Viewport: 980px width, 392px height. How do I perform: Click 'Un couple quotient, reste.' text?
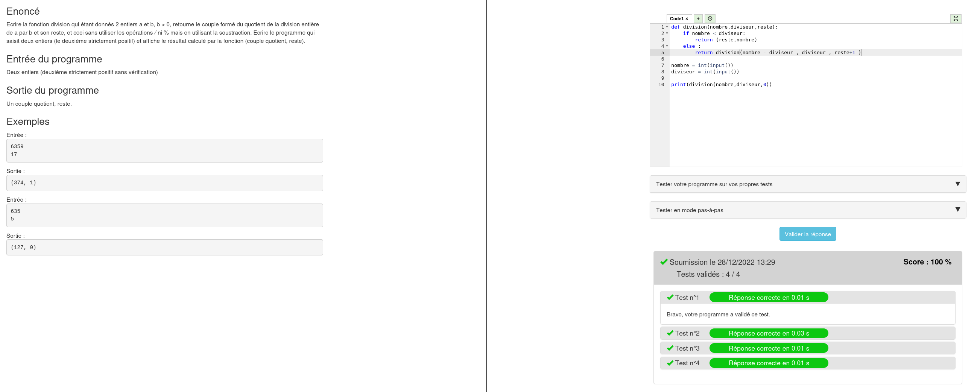click(39, 104)
